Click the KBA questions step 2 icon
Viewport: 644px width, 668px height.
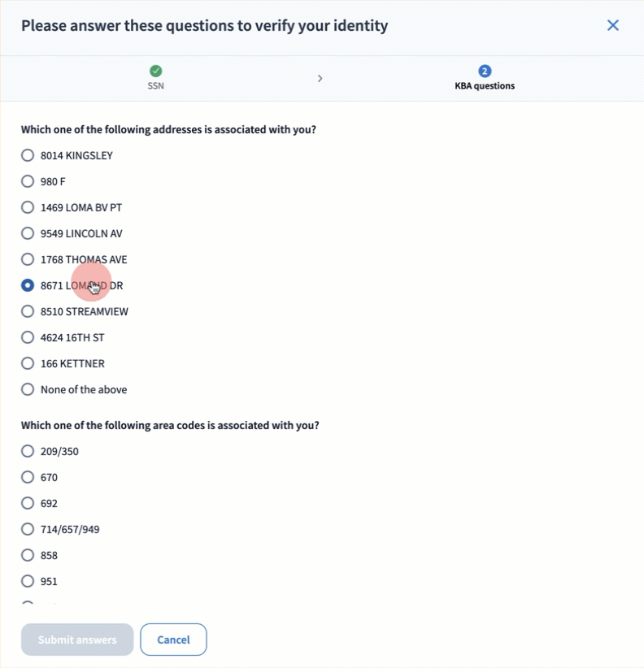(x=485, y=72)
